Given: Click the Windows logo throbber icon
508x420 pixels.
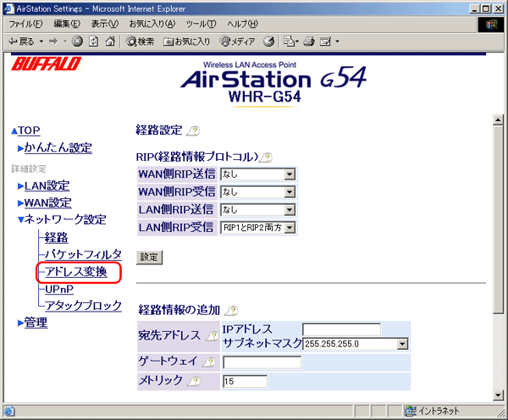Looking at the screenshot, I should tap(491, 25).
